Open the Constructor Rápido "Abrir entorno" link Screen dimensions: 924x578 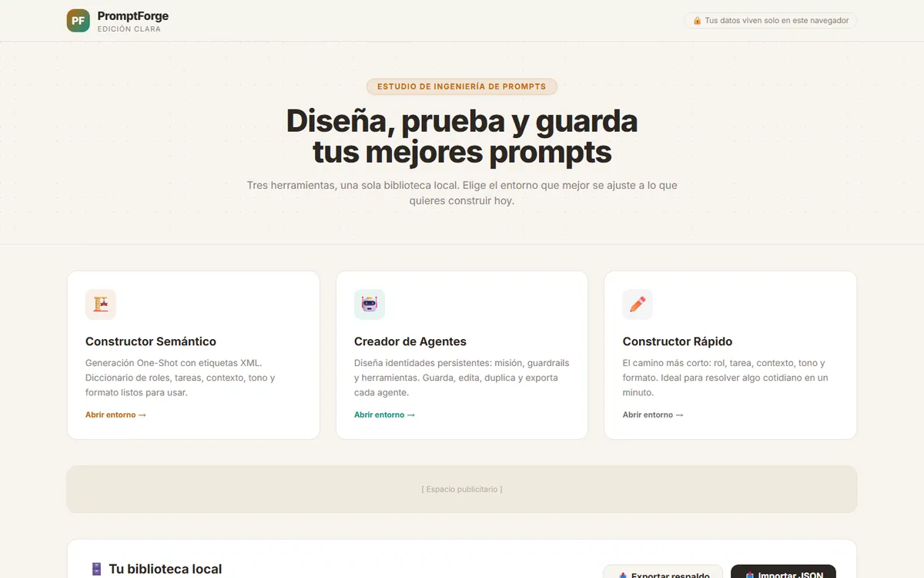pyautogui.click(x=653, y=415)
